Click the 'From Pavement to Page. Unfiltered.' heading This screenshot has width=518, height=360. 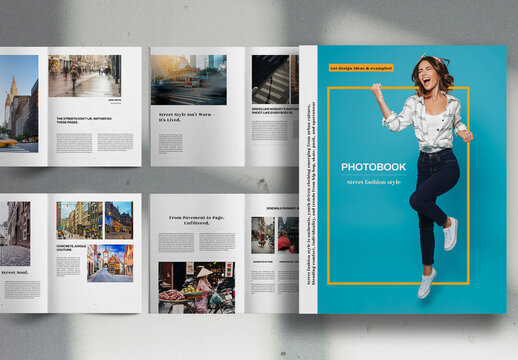click(197, 220)
